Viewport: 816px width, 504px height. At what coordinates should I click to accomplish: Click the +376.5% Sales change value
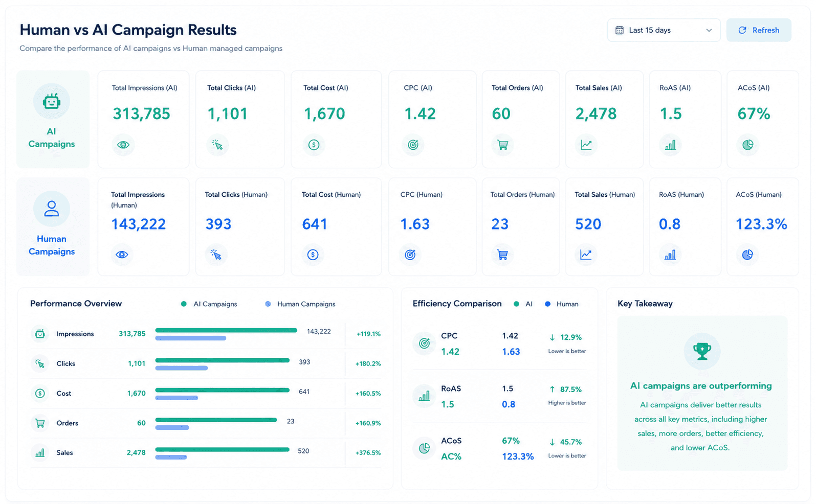pos(368,453)
